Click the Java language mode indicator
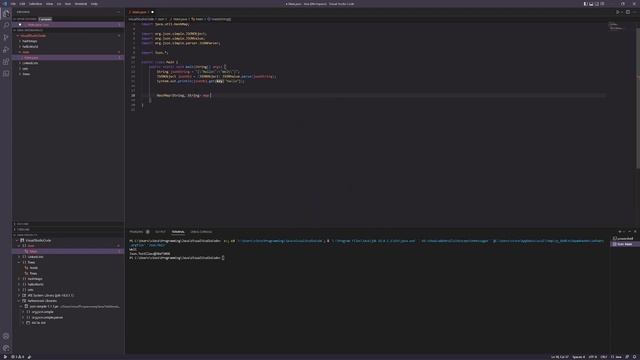Viewport: 640px width, 360px height. pyautogui.click(x=617, y=357)
